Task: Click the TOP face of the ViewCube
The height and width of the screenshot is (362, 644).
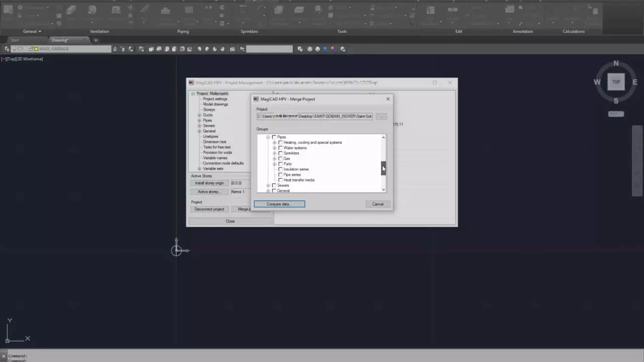Action: pos(616,82)
